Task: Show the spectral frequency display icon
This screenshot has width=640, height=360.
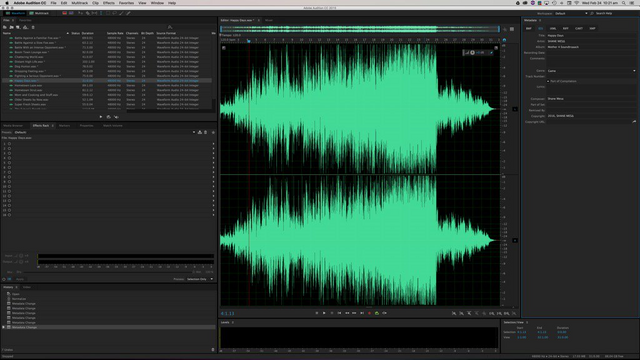Action: pos(64,13)
